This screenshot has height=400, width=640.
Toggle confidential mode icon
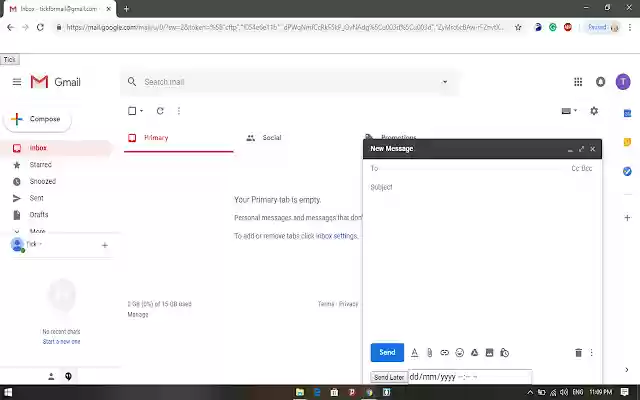click(x=504, y=353)
